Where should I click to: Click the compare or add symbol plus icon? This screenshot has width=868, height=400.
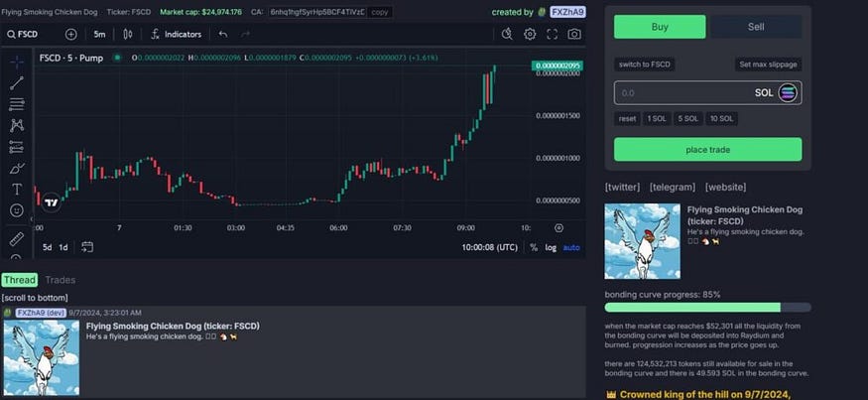tap(70, 35)
